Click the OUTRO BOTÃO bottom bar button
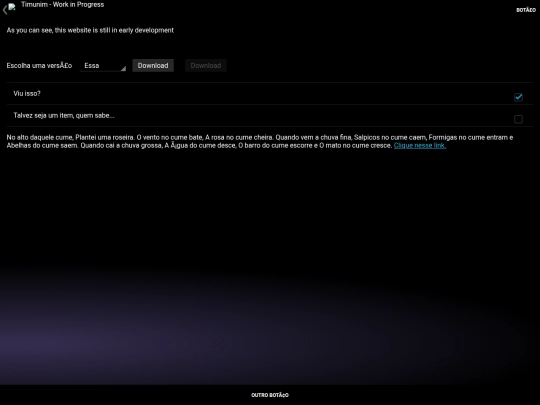 (270, 395)
